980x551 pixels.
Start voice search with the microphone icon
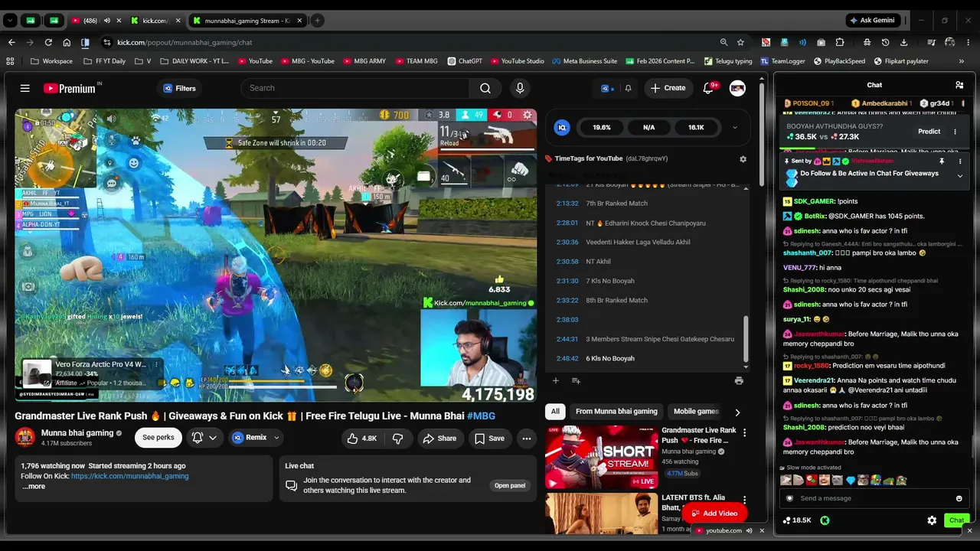520,88
